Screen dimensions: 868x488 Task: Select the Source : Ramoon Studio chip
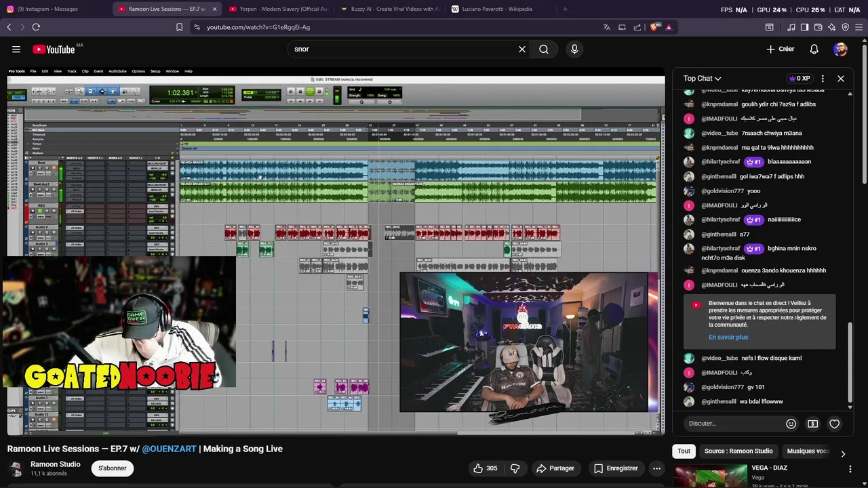coord(738,451)
